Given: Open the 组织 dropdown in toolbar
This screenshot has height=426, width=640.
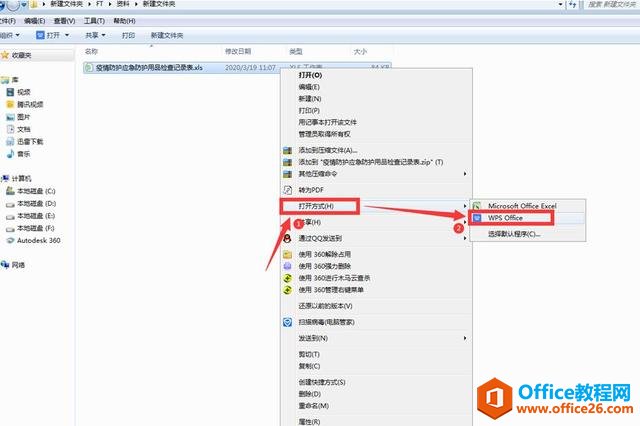Looking at the screenshot, I should pyautogui.click(x=9, y=36).
